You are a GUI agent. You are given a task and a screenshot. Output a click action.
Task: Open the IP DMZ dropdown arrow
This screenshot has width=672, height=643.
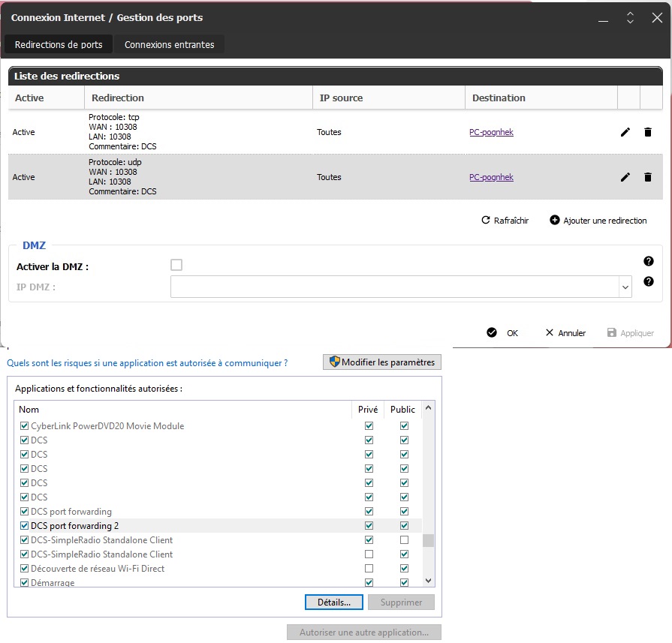pyautogui.click(x=625, y=287)
